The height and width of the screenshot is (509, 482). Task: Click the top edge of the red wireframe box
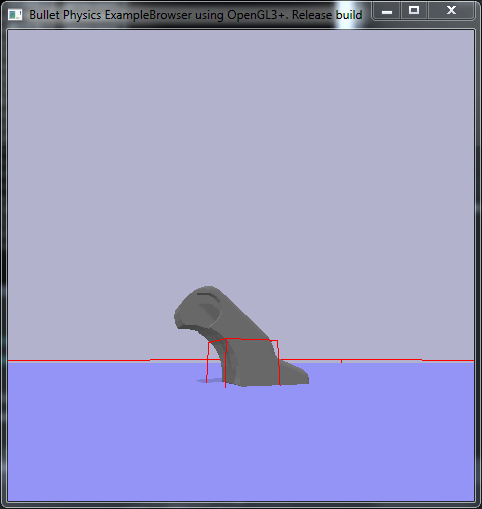click(x=243, y=340)
